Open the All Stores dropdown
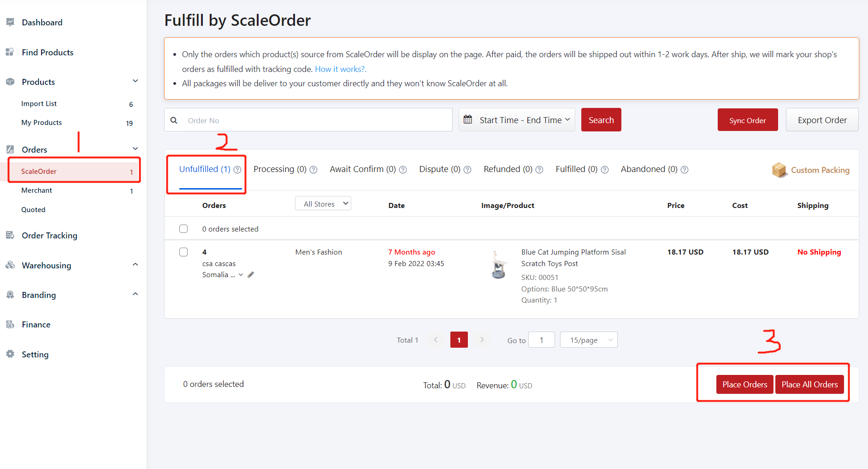The height and width of the screenshot is (469, 868). 323,203
